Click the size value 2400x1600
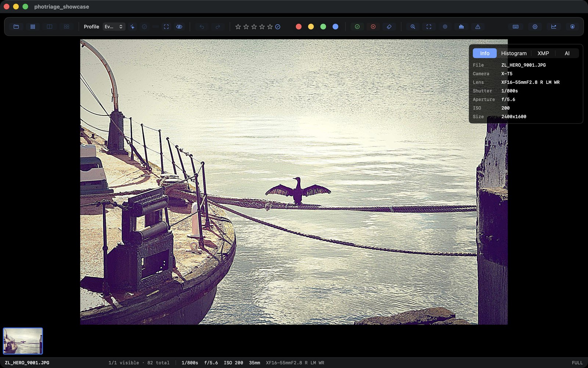The height and width of the screenshot is (368, 588). tap(514, 117)
